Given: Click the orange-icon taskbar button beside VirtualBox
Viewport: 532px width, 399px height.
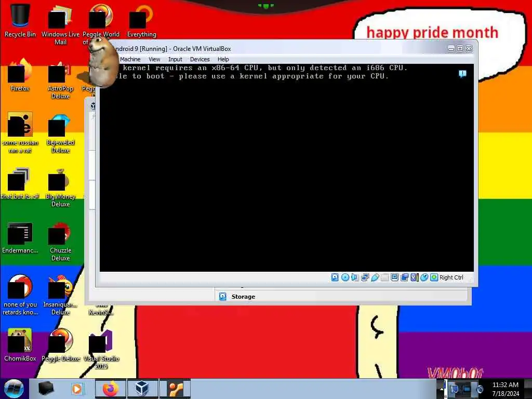Looking at the screenshot, I should click(175, 389).
